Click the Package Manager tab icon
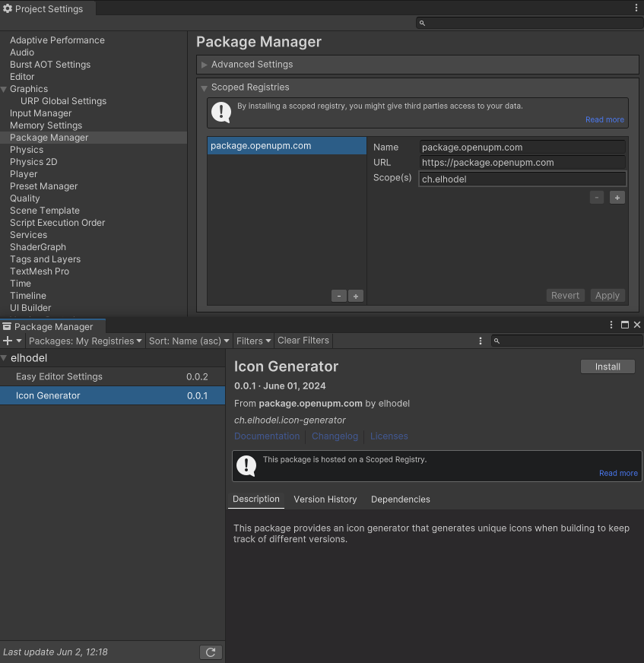The width and height of the screenshot is (644, 663). 7,326
